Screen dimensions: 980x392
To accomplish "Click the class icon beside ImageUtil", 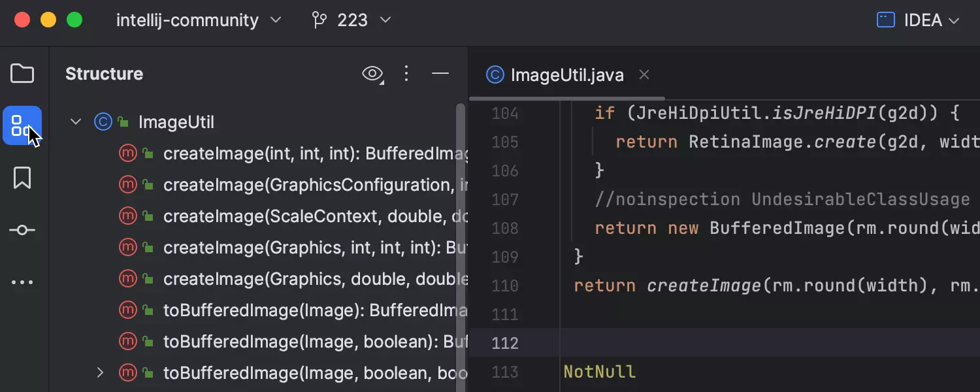I will (x=103, y=122).
